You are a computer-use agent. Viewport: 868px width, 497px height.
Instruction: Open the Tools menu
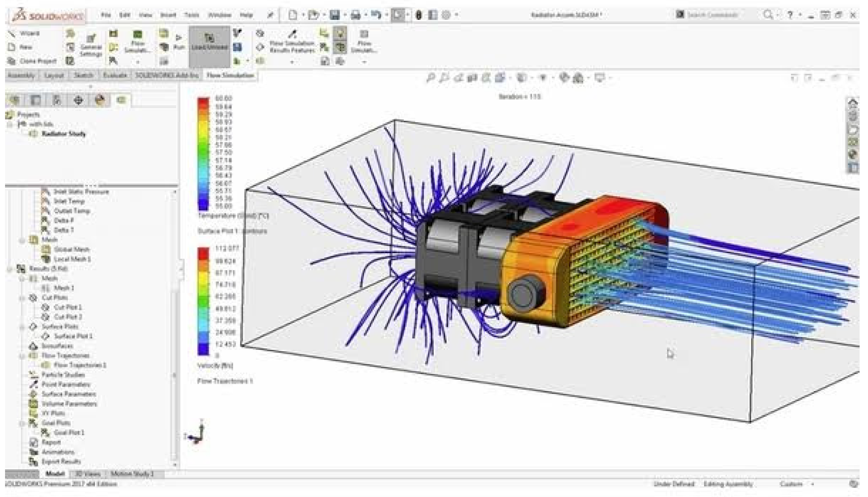coord(192,15)
